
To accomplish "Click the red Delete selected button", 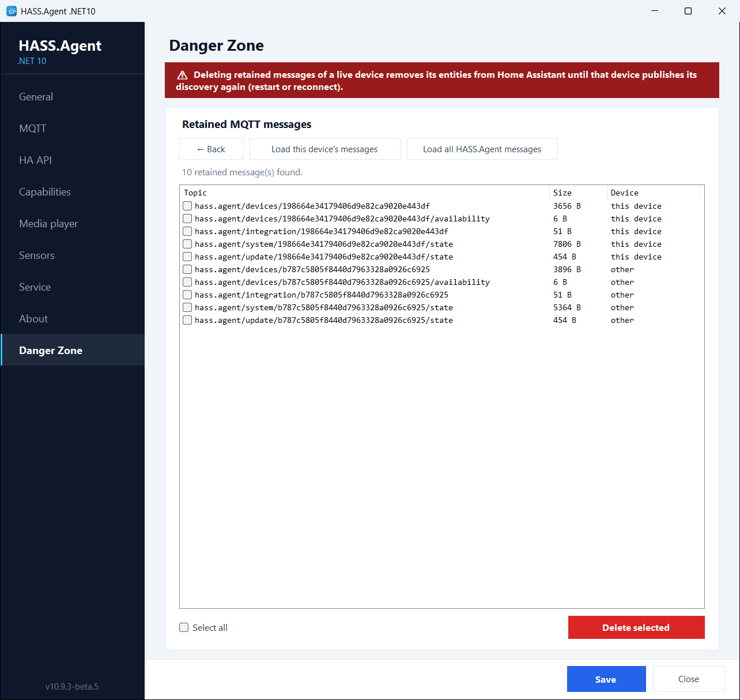I will pyautogui.click(x=636, y=627).
